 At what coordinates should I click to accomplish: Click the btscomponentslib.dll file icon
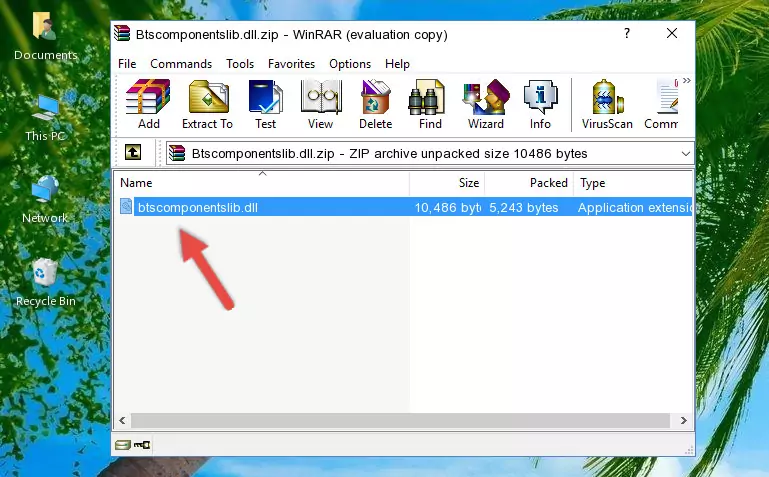coord(126,207)
